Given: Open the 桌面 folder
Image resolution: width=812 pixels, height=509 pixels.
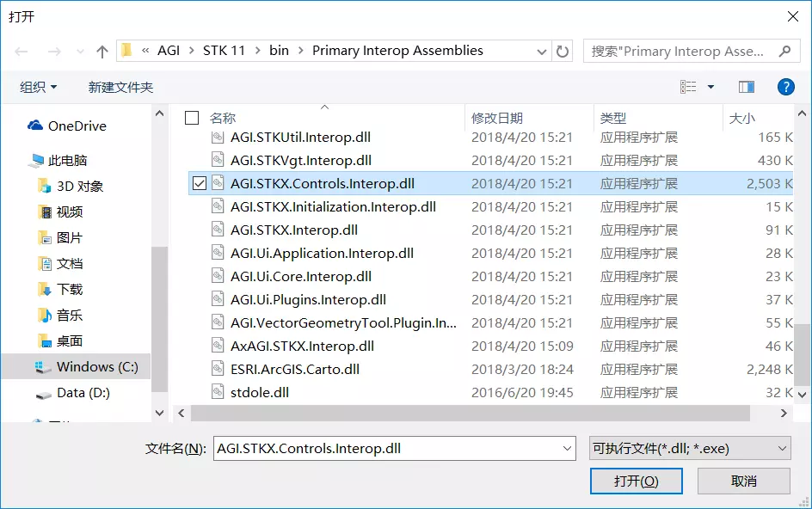Looking at the screenshot, I should [x=60, y=341].
